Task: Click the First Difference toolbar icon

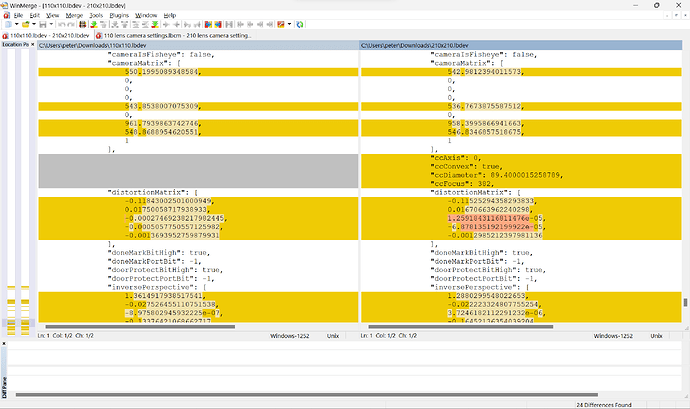Action: 135,24
